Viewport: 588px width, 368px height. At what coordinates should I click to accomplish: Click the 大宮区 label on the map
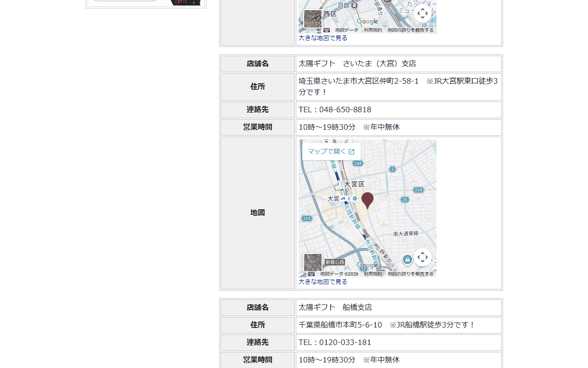tap(354, 184)
